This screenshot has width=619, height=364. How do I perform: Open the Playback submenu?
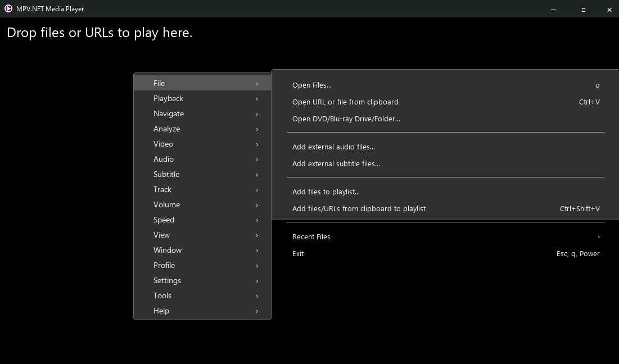(x=202, y=99)
